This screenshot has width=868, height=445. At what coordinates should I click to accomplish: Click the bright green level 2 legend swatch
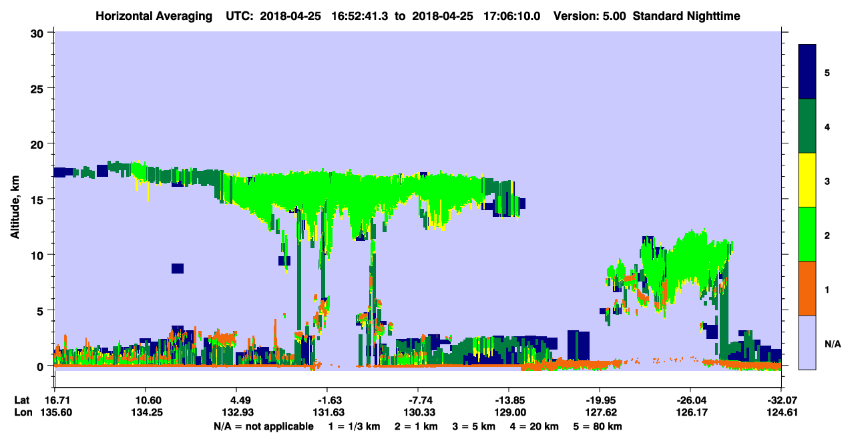click(807, 234)
